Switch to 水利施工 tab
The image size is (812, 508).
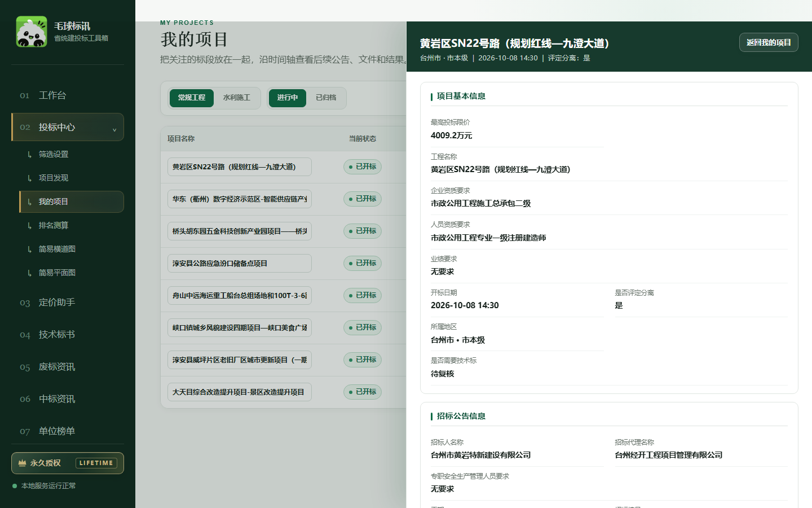(236, 98)
